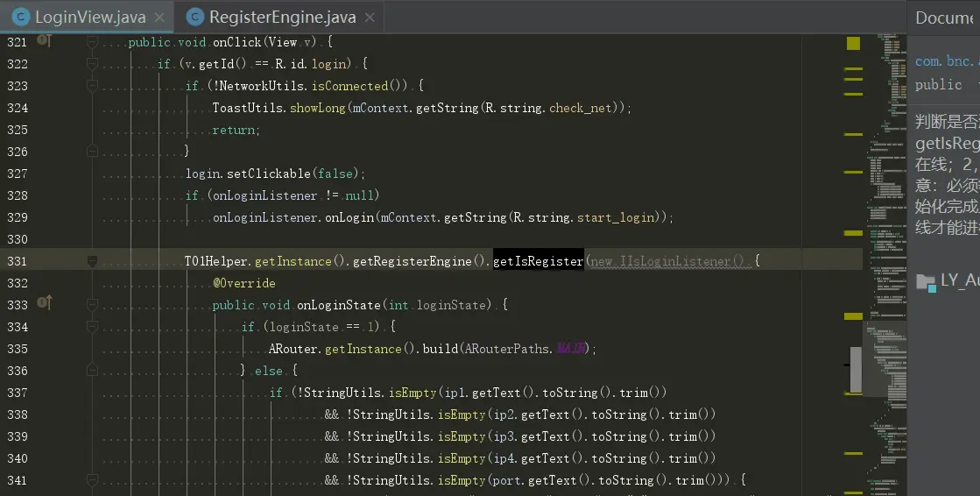Click the @Override annotation on line 332
The height and width of the screenshot is (496, 980).
pos(243,283)
